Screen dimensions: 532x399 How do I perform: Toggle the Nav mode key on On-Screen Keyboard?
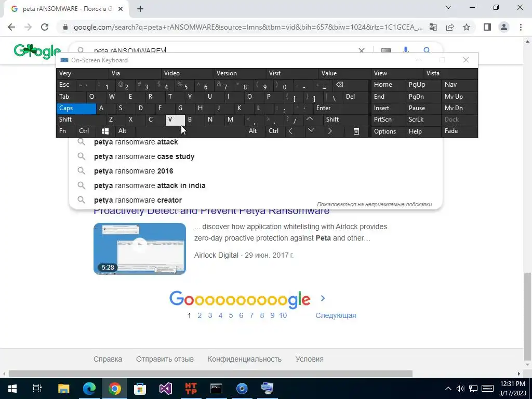pyautogui.click(x=459, y=85)
